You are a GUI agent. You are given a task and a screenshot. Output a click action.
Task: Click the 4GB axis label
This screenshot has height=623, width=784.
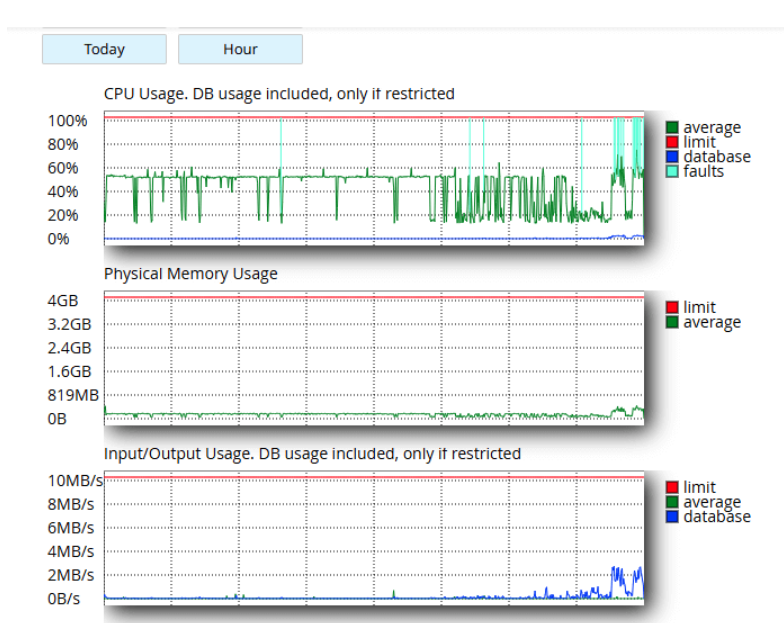63,301
